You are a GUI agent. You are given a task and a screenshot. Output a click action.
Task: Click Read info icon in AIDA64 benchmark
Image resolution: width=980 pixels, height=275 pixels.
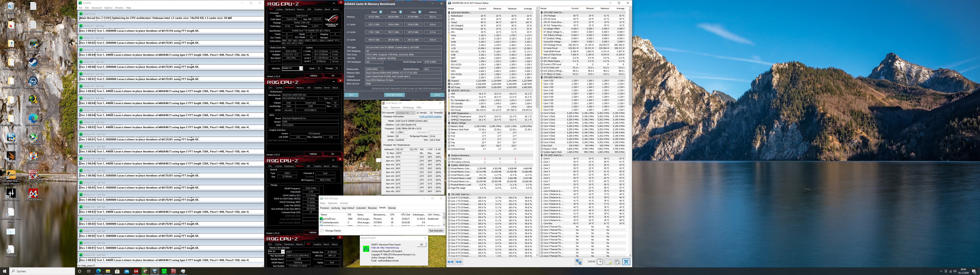click(x=381, y=12)
